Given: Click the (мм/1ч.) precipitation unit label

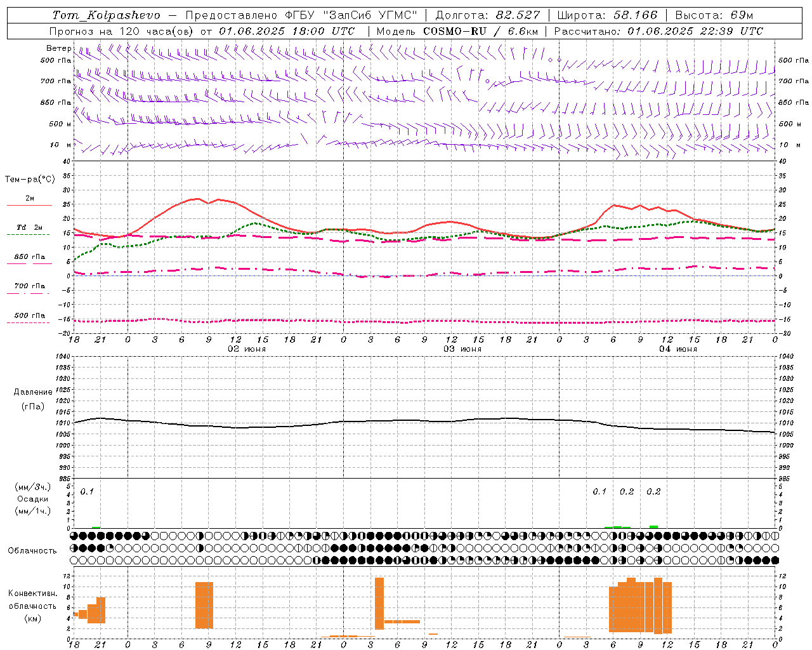Looking at the screenshot, I should click(33, 511).
